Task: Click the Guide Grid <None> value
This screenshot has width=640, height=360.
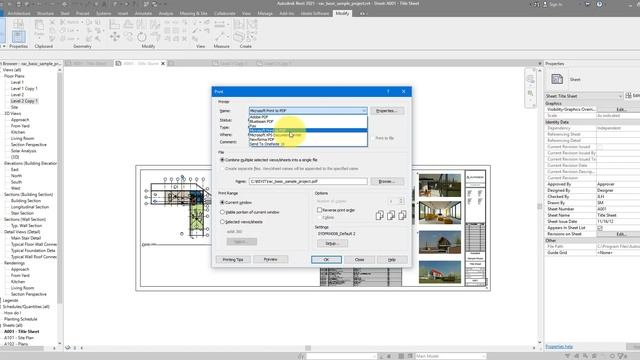Action: point(618,253)
